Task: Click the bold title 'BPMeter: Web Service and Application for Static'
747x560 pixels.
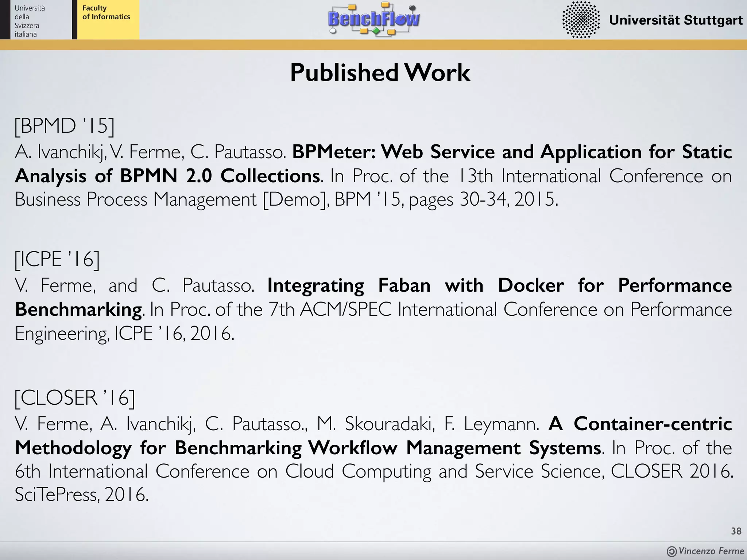Action: coord(512,152)
